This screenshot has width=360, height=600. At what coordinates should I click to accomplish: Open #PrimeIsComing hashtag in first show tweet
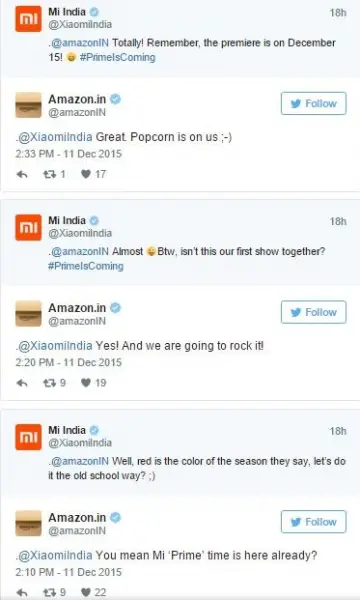[86, 266]
